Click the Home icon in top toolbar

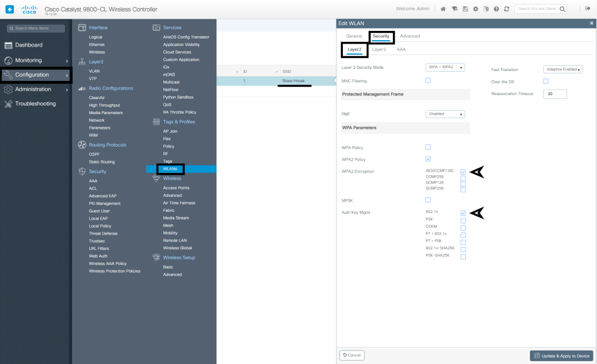[x=444, y=9]
